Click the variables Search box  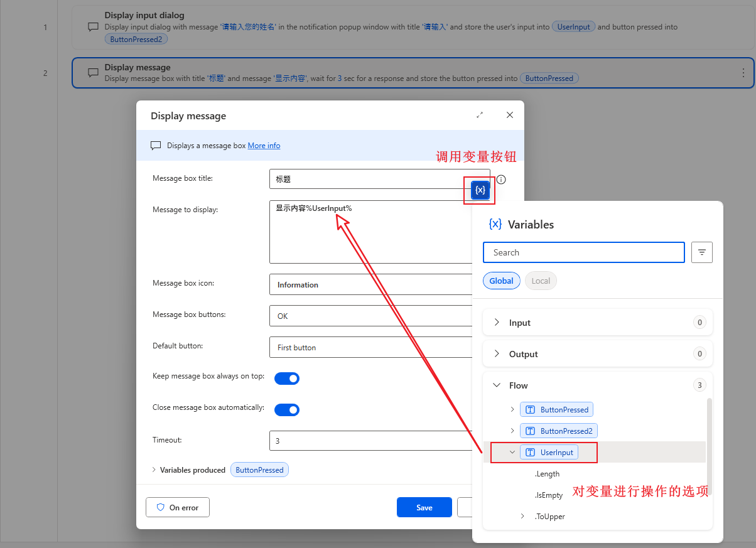(x=584, y=252)
